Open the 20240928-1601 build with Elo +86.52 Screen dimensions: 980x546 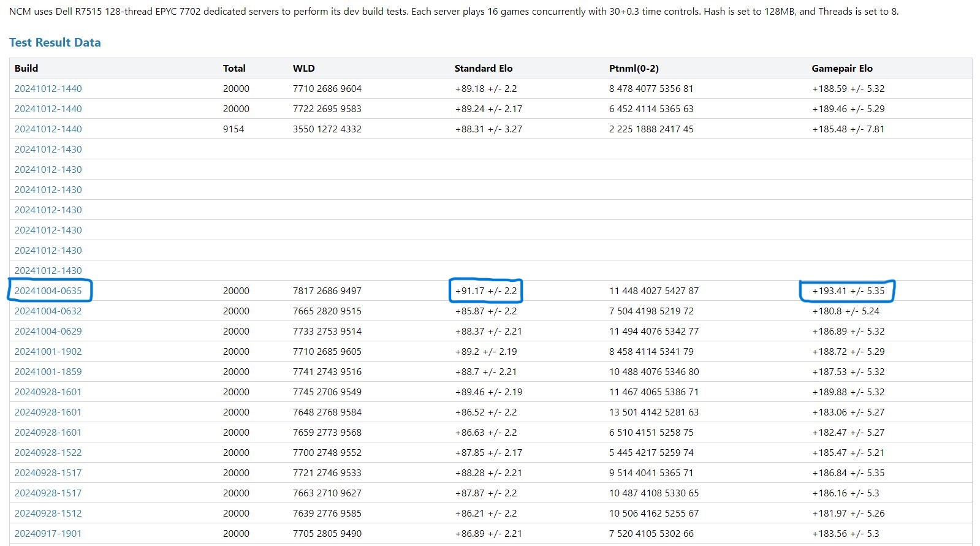click(x=48, y=412)
